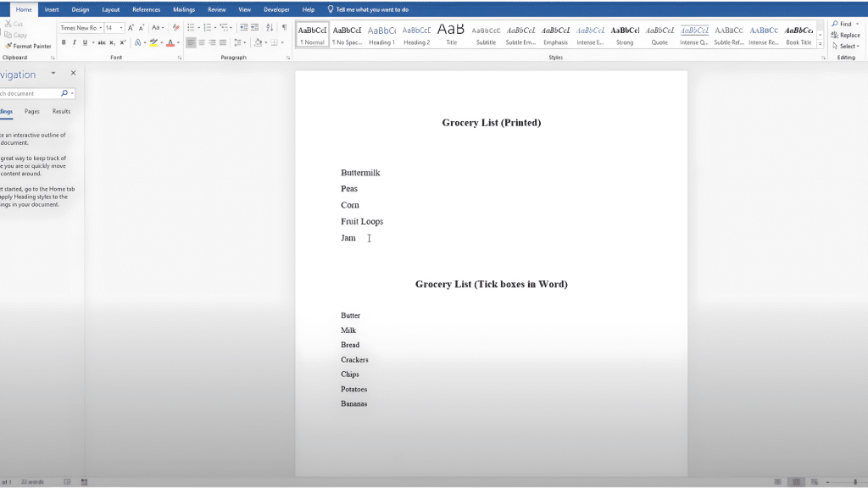Toggle Show/Hide paragraph marks
Image resolution: width=868 pixels, height=488 pixels.
284,28
